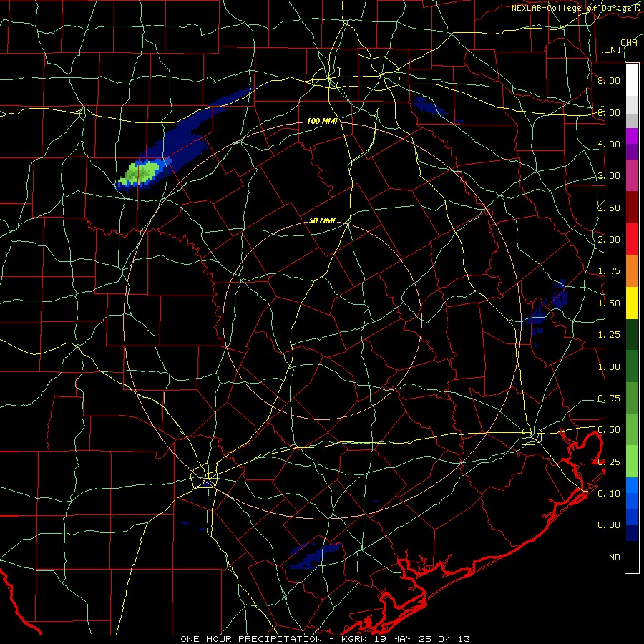Click the ONE HOUR PRECIPITATION KGRK caption
This screenshot has width=644, height=644.
tap(325, 639)
